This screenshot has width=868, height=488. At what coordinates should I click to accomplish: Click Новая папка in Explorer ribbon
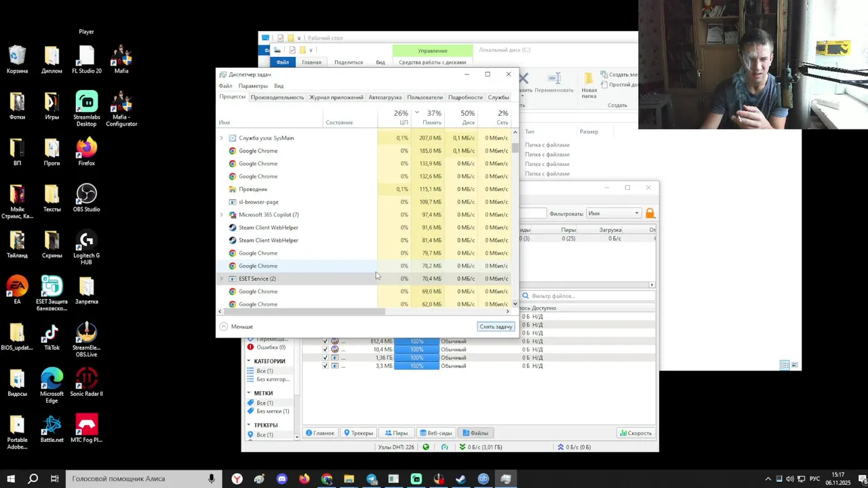(x=589, y=84)
